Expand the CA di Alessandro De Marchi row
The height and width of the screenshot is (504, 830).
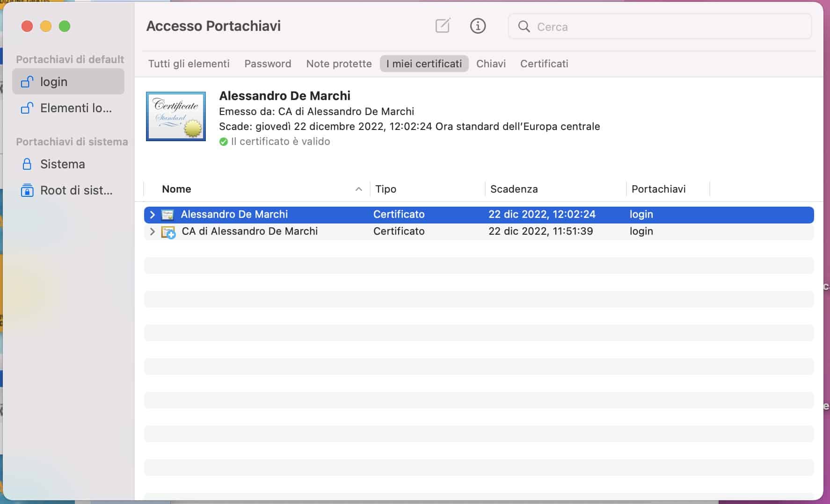tap(152, 231)
